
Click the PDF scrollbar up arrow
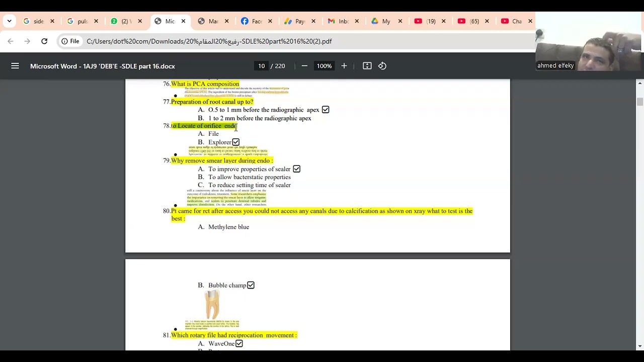tap(640, 83)
